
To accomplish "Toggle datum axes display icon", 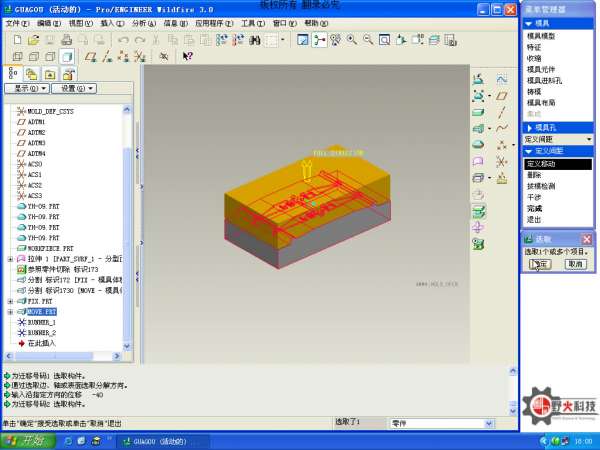I will [107, 57].
